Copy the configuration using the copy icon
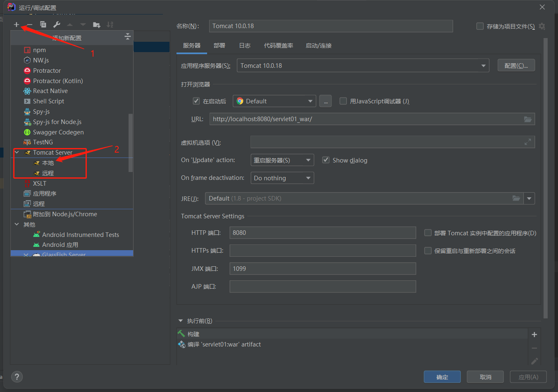 pos(43,25)
